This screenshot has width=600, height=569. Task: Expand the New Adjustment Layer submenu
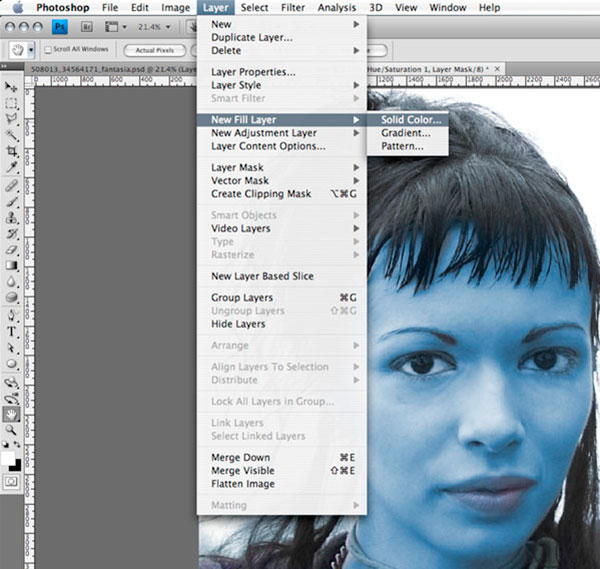click(265, 133)
